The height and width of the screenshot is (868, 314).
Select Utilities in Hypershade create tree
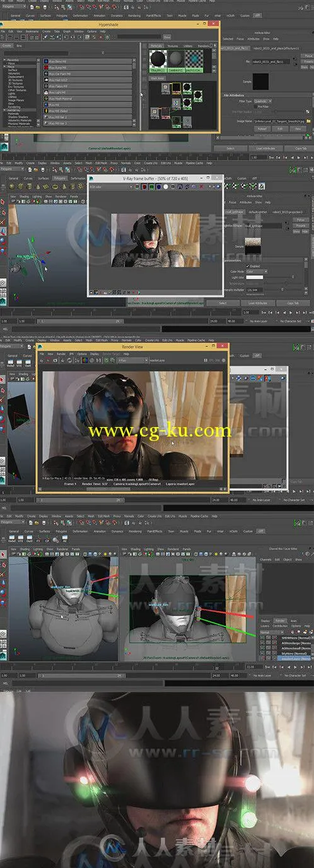[x=13, y=97]
